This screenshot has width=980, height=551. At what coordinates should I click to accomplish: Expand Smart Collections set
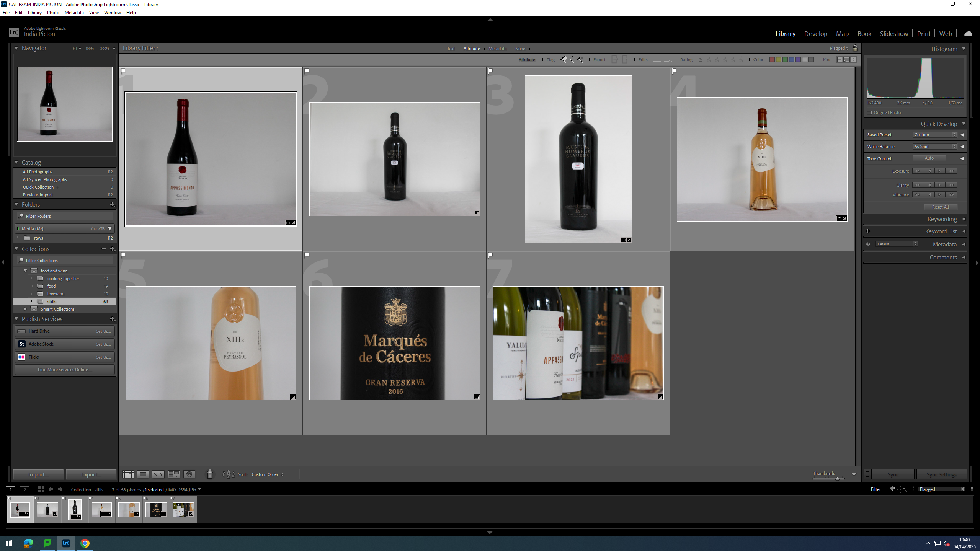(x=26, y=309)
